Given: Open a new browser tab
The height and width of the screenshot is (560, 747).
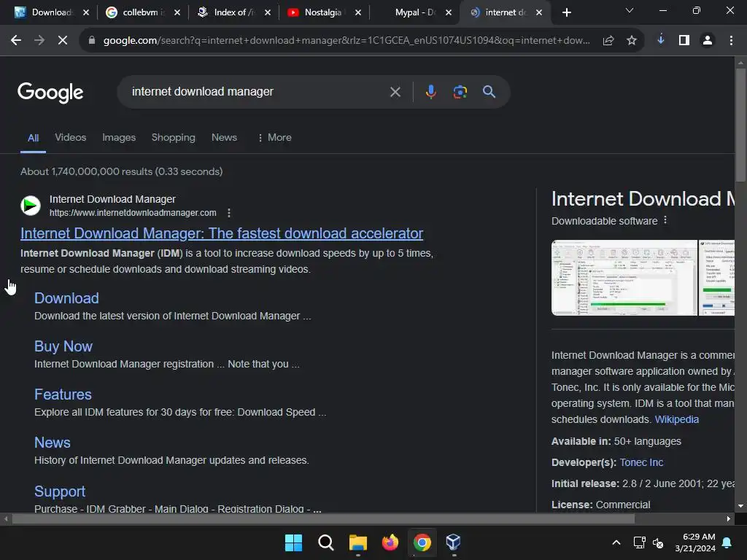Looking at the screenshot, I should click(x=566, y=12).
